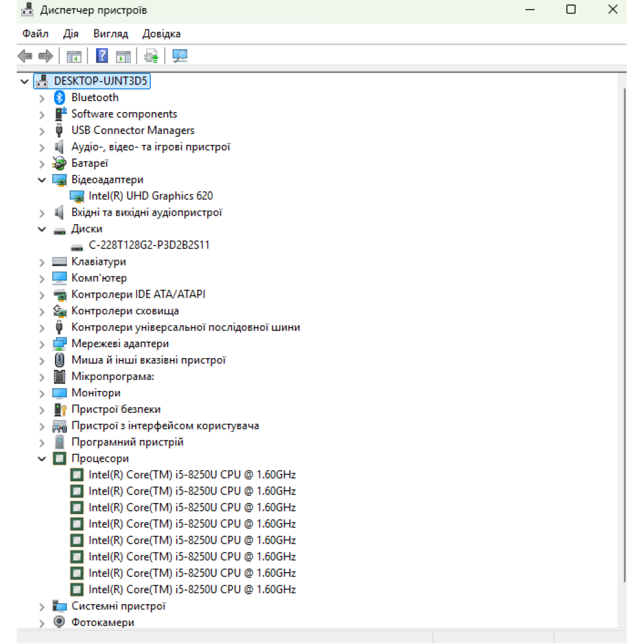Screen dimensions: 644x644
Task: Select the first Intel Core i5-8250U processor entry
Action: pyautogui.click(x=192, y=475)
